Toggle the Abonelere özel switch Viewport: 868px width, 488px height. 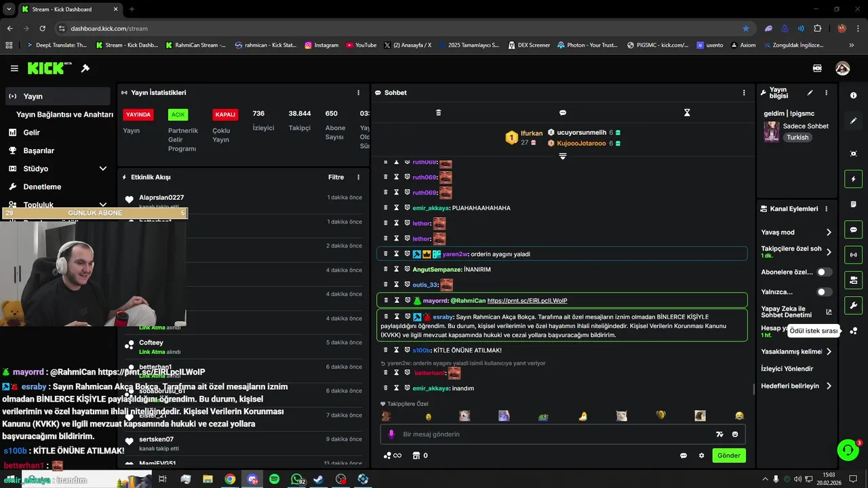(x=824, y=272)
